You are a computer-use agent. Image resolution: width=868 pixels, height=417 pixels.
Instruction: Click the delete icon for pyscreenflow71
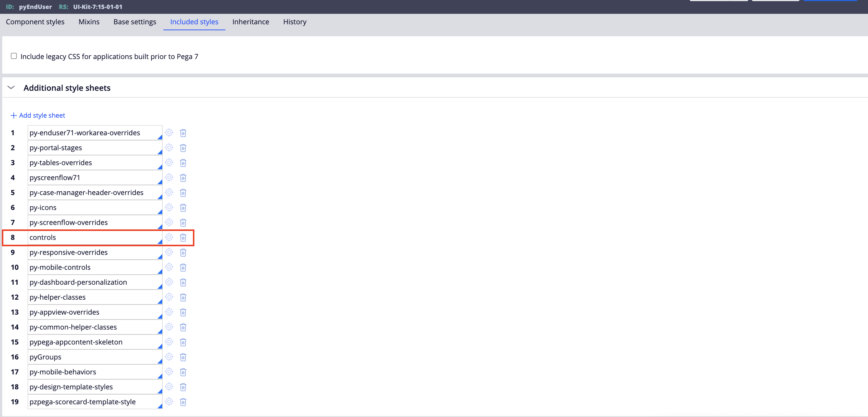pos(183,177)
